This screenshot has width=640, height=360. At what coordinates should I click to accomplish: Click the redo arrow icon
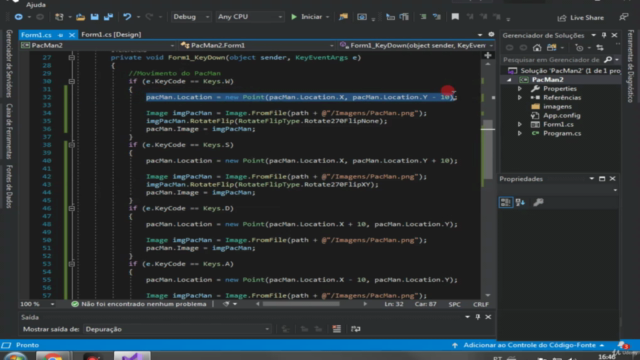pyautogui.click(x=149, y=17)
